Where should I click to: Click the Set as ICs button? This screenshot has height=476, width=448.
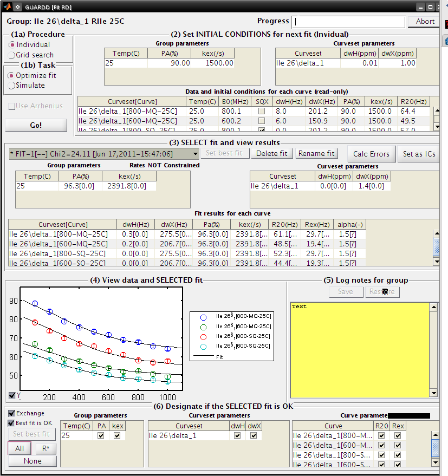[x=419, y=154]
